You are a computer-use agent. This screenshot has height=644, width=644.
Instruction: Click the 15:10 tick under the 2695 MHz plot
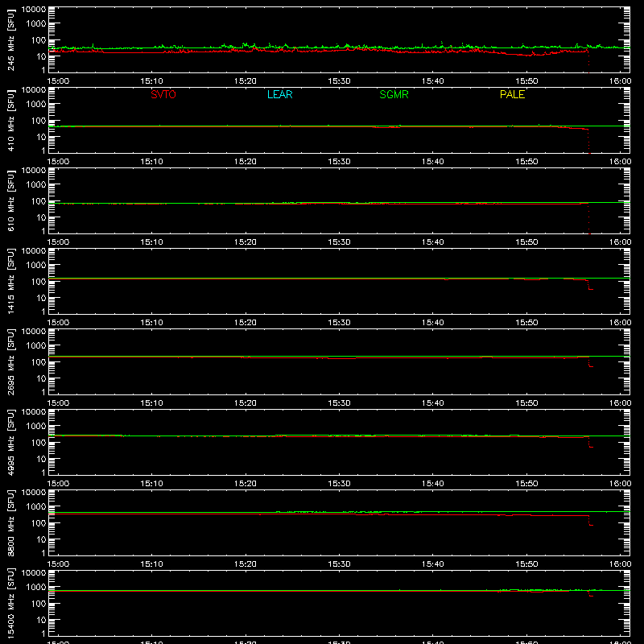coord(151,403)
